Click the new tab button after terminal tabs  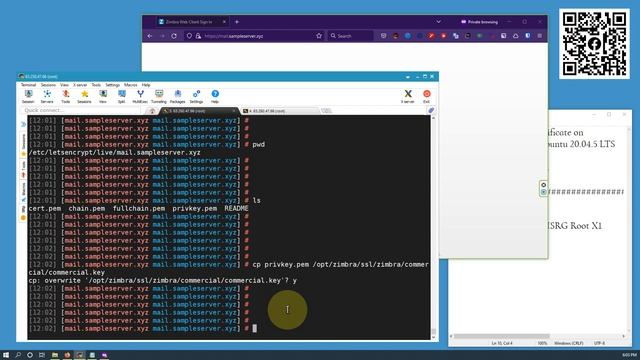tap(327, 111)
